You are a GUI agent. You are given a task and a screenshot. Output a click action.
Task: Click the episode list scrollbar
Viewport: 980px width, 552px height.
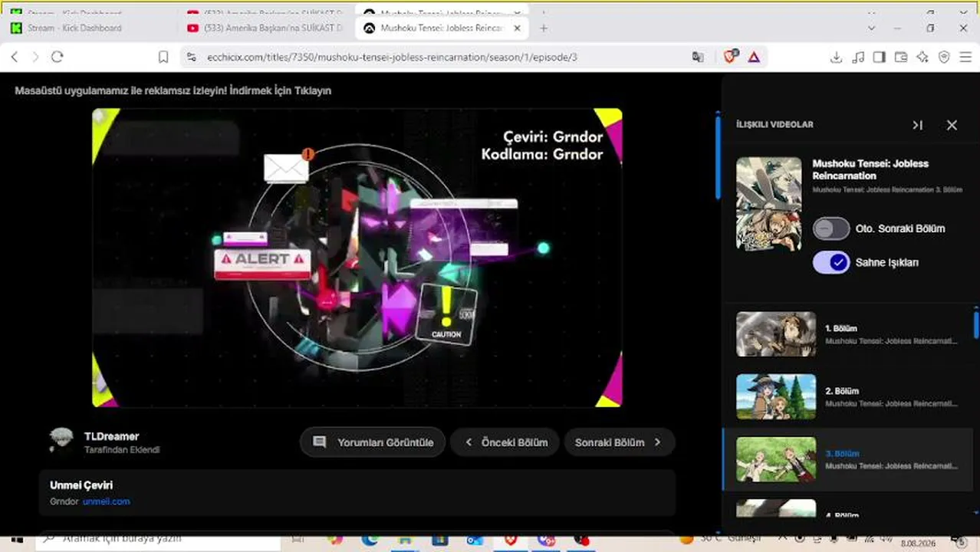[x=976, y=324]
